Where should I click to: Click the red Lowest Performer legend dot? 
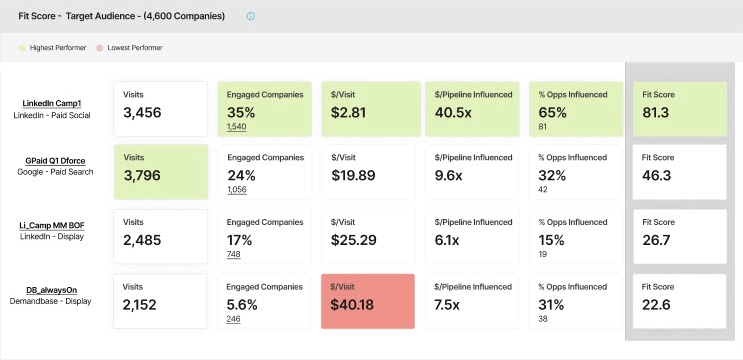[100, 48]
